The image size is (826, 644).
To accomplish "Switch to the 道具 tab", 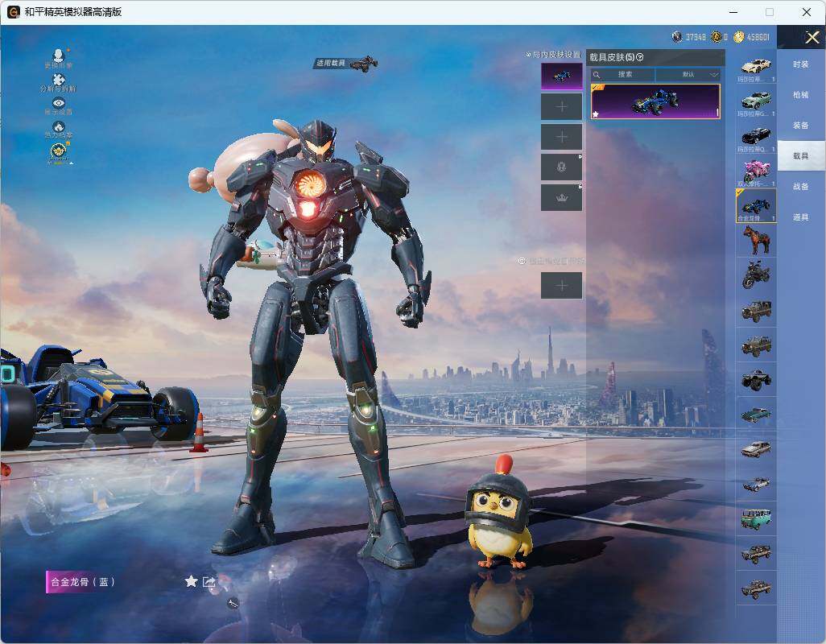I will (801, 217).
